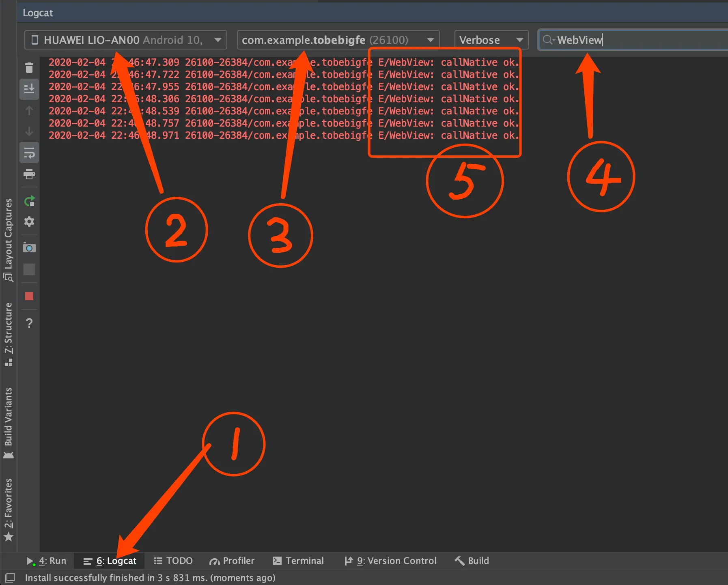This screenshot has height=585, width=728.
Task: Open the Layout Captures side tab
Action: [8, 240]
